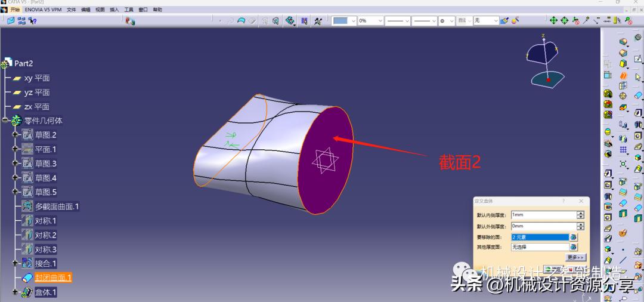Select the xy 平面 in the tree
This screenshot has width=644, height=302.
36,78
